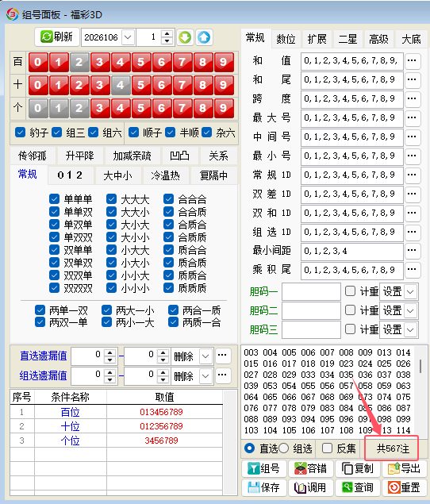The image size is (430, 504).
Task: Enable the 反集 checkbox
Action: click(x=327, y=448)
